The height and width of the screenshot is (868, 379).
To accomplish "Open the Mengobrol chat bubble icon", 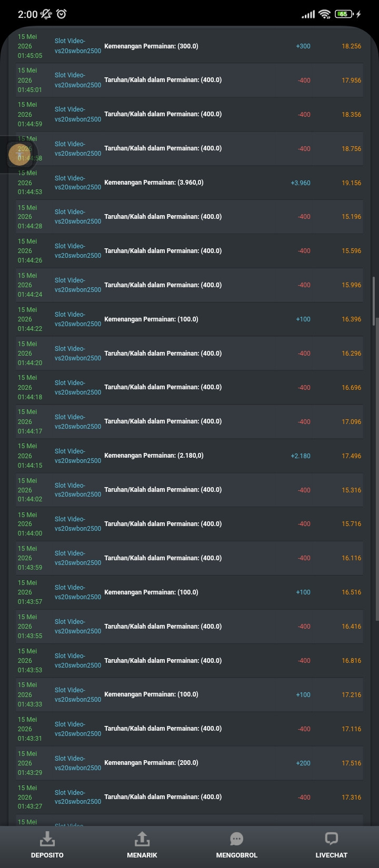I will (237, 839).
